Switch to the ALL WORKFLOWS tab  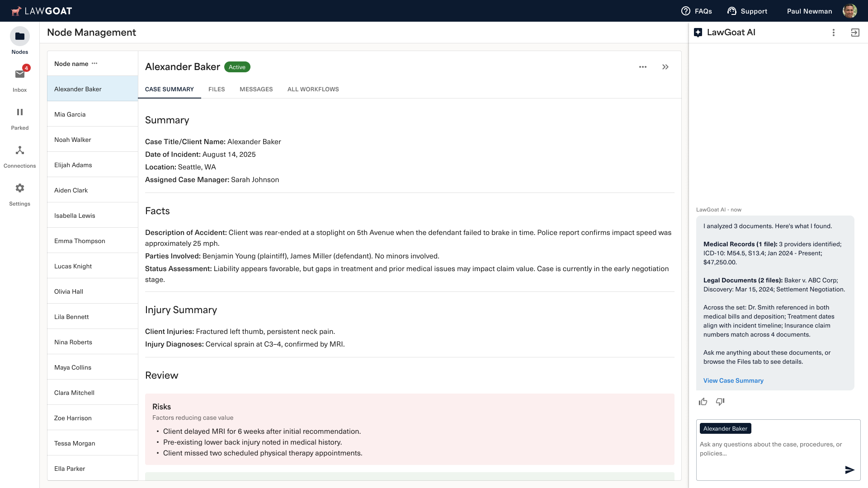click(x=313, y=89)
